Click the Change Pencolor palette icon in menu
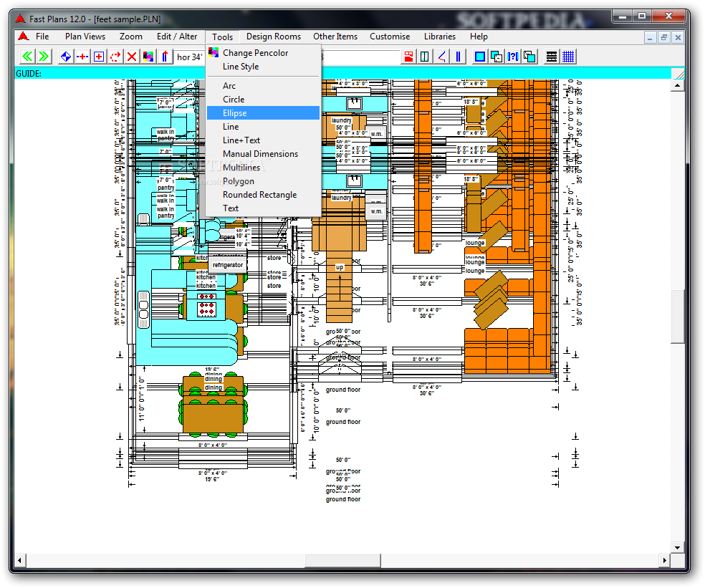This screenshot has width=705, height=588. click(214, 52)
